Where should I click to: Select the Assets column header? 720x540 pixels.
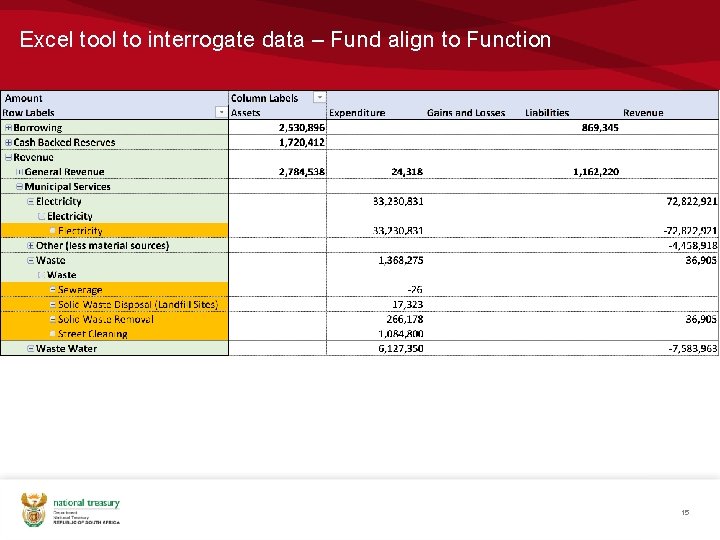246,113
